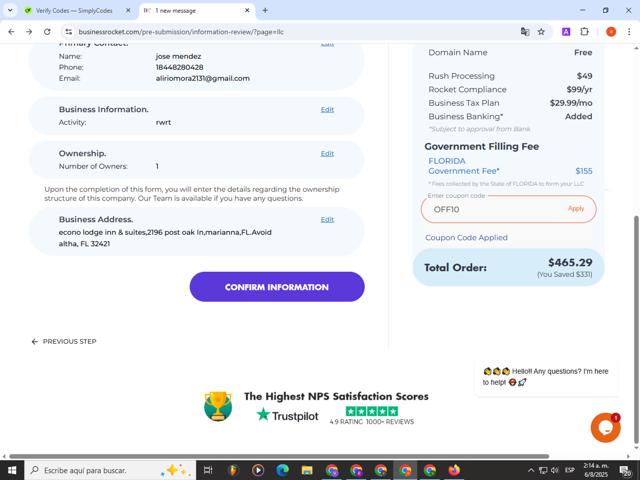This screenshot has height=480, width=640.
Task: Bookmark this page with the star icon
Action: [x=541, y=32]
